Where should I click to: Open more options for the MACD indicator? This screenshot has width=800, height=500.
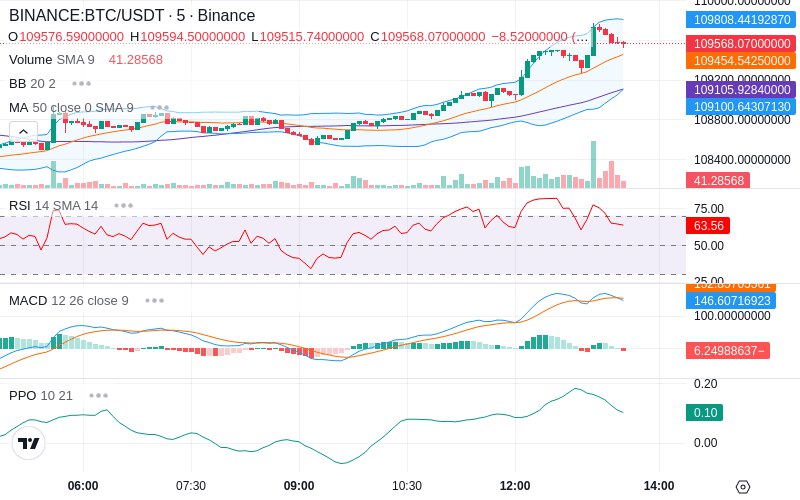coord(155,301)
